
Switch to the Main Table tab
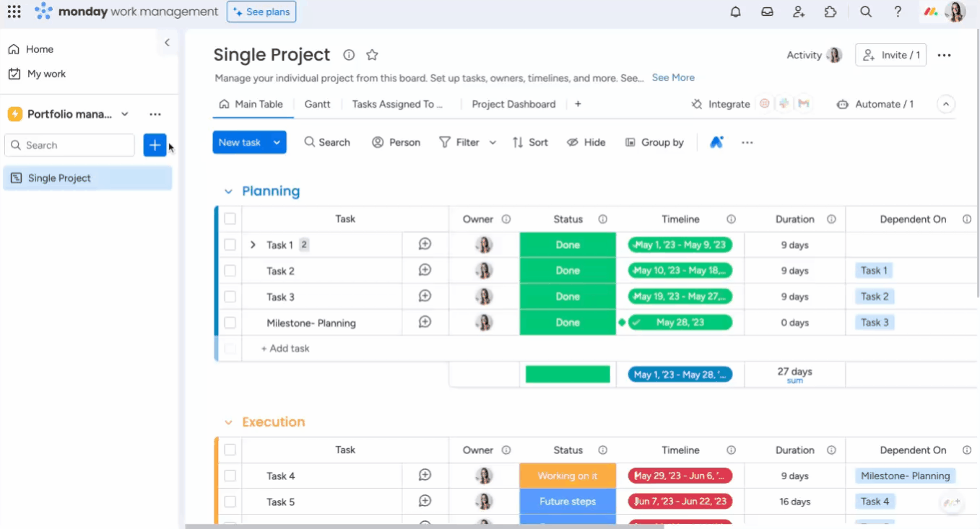(x=251, y=104)
